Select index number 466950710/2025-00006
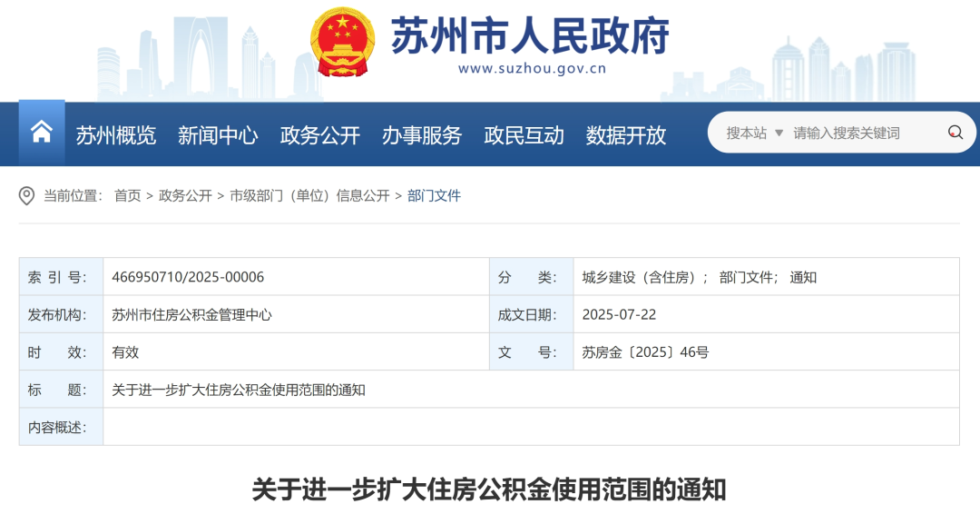Screen dimensions: 980x514 [x=188, y=277]
